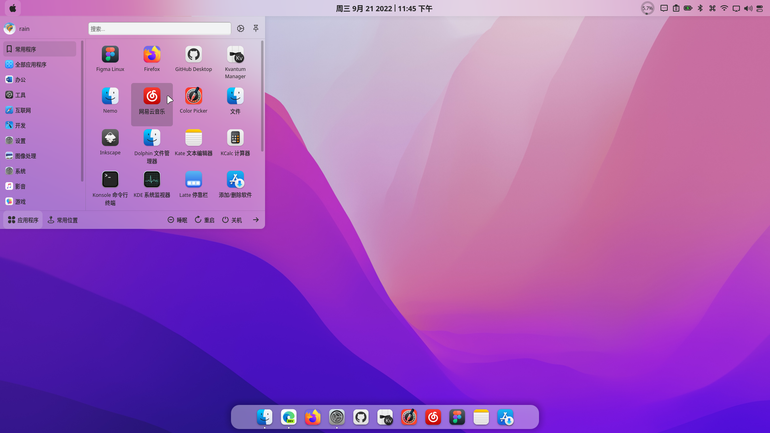The image size is (770, 433).
Task: Open Nemo file manager in launcher
Action: pos(110,100)
